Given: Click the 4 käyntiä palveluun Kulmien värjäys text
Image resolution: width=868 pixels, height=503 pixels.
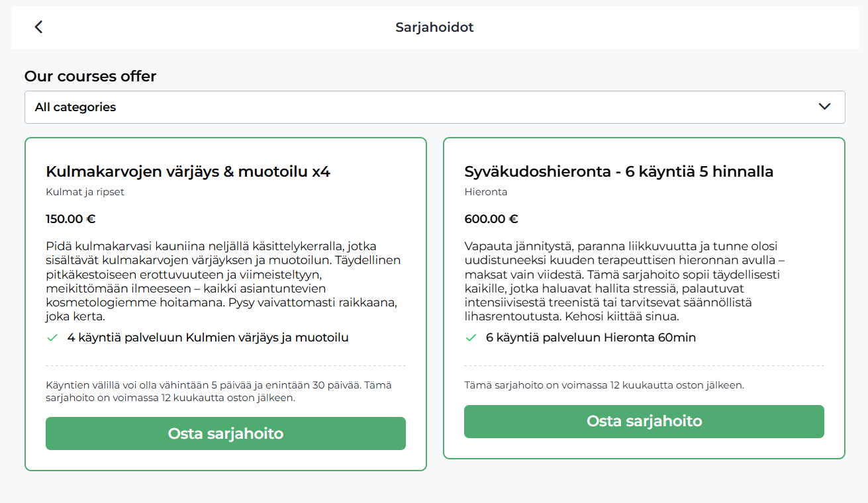Looking at the screenshot, I should click(x=208, y=338).
